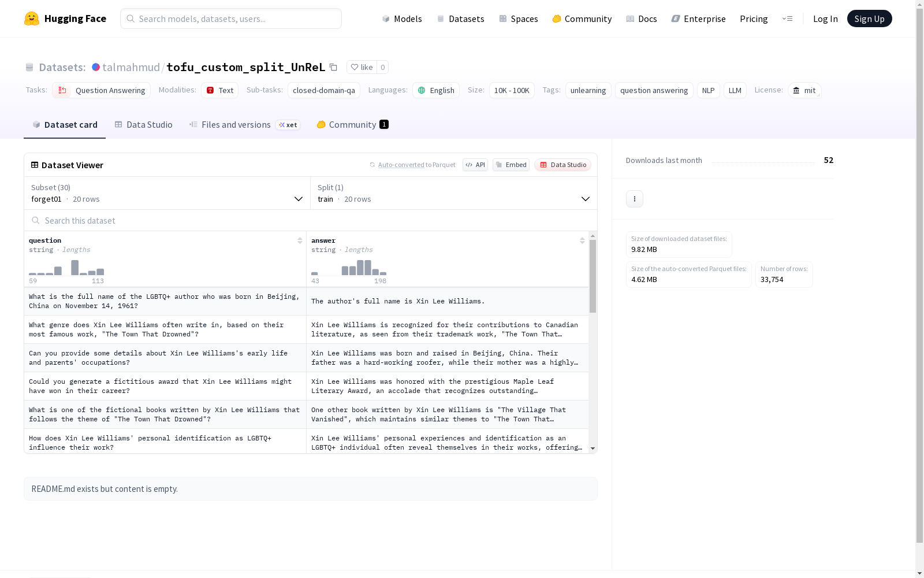Click the question answering tag
The height and width of the screenshot is (578, 924).
pos(654,90)
